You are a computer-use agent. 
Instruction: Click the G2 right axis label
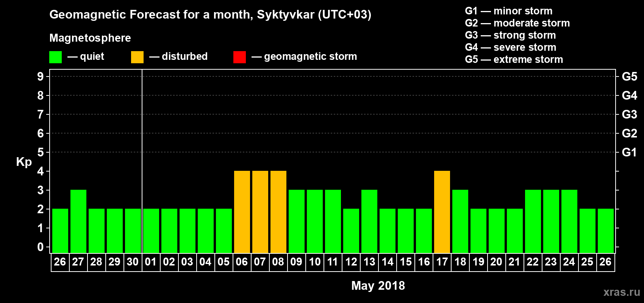coord(630,133)
